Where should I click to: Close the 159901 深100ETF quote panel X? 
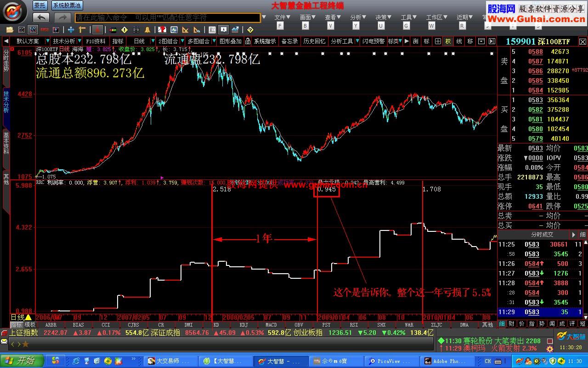[582, 41]
